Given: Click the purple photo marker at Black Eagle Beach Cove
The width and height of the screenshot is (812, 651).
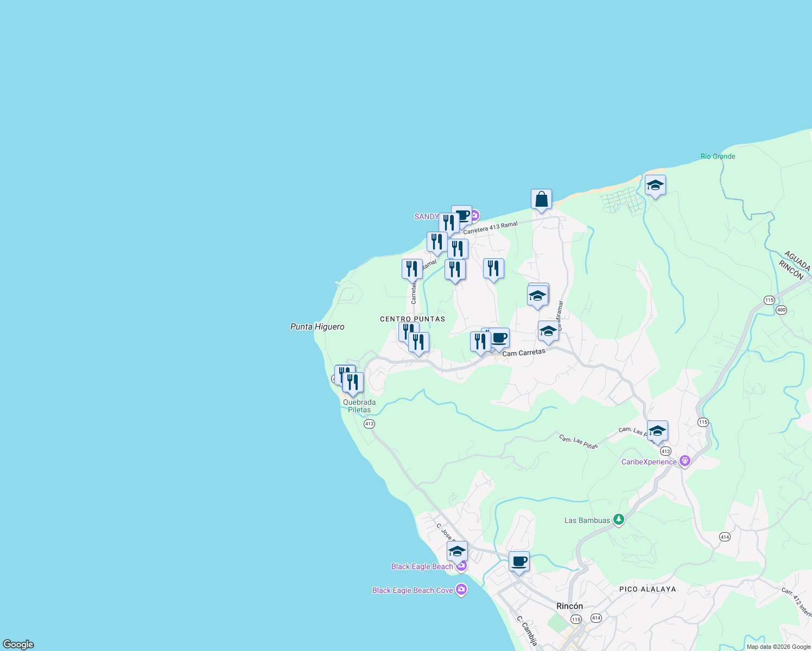Looking at the screenshot, I should [x=461, y=588].
